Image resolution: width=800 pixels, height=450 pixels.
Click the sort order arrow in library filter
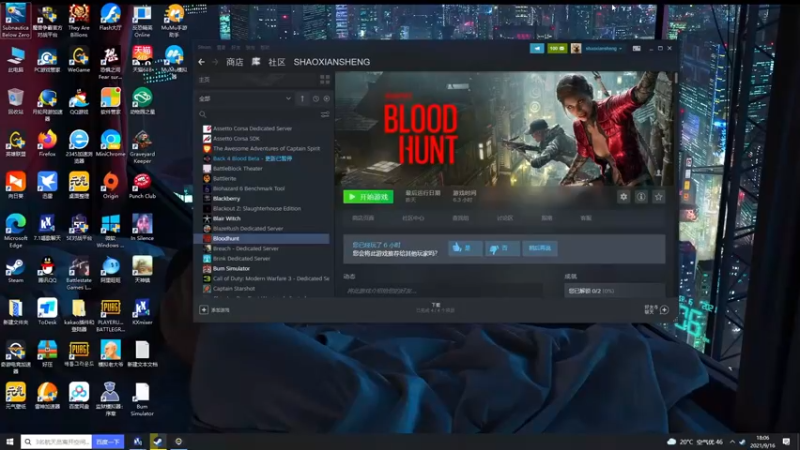(x=302, y=98)
